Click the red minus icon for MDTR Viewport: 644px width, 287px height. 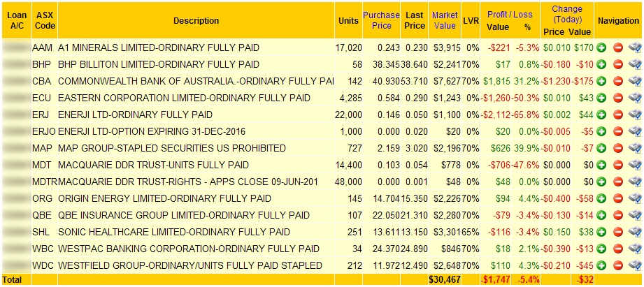click(618, 182)
